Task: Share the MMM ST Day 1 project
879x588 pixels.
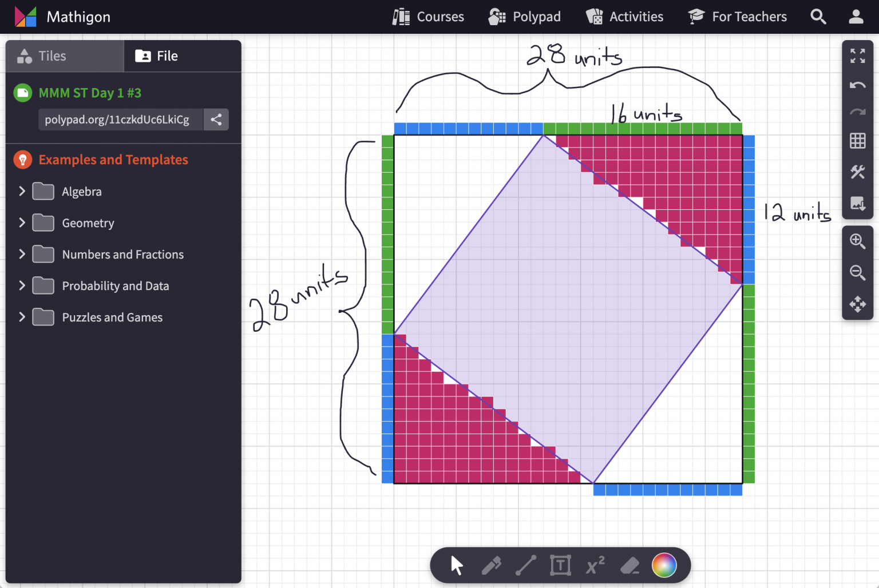Action: tap(216, 120)
